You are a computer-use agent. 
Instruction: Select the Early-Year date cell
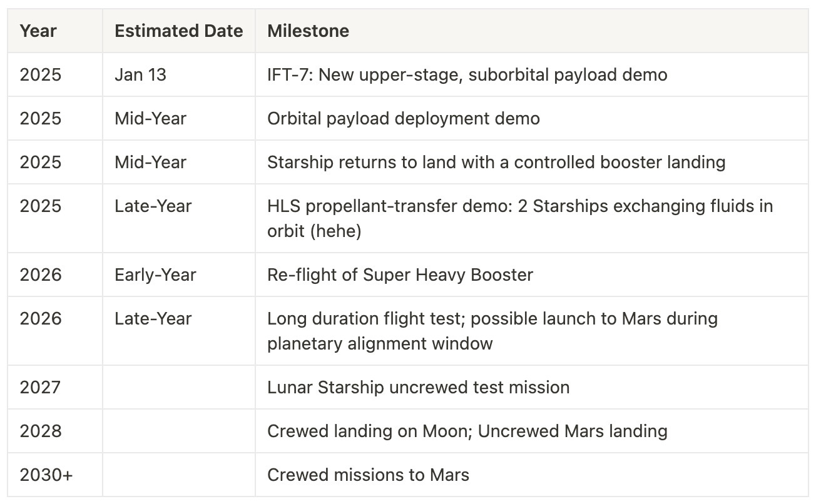(x=179, y=275)
